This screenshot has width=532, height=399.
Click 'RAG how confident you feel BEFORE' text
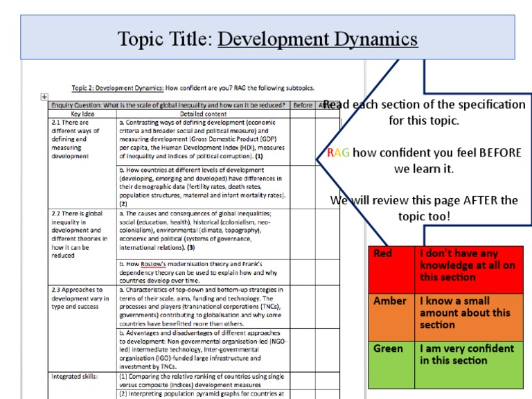click(x=424, y=161)
